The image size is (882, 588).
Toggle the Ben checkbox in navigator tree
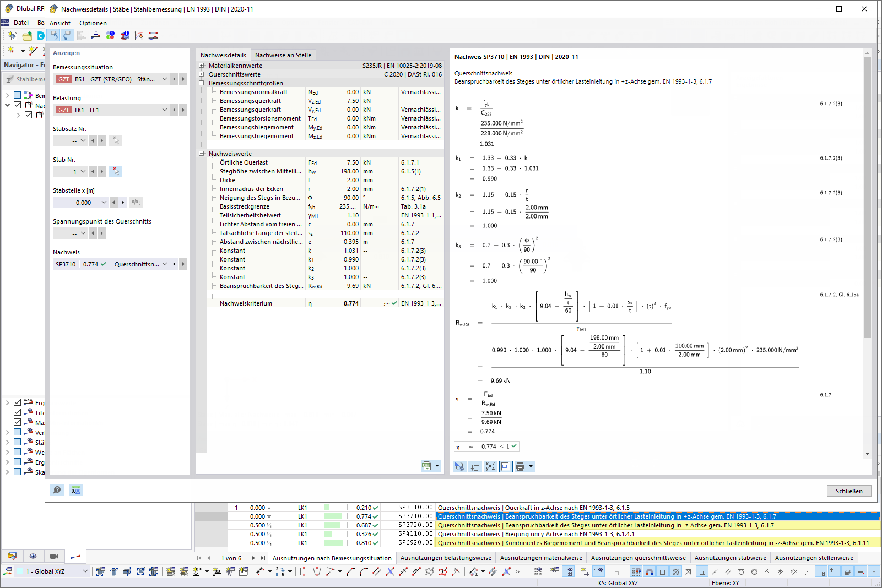pos(18,95)
